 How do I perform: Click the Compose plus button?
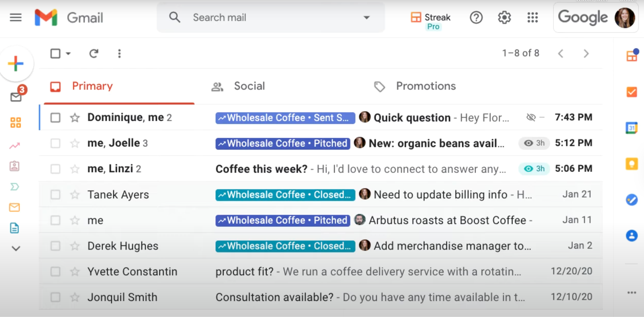16,63
